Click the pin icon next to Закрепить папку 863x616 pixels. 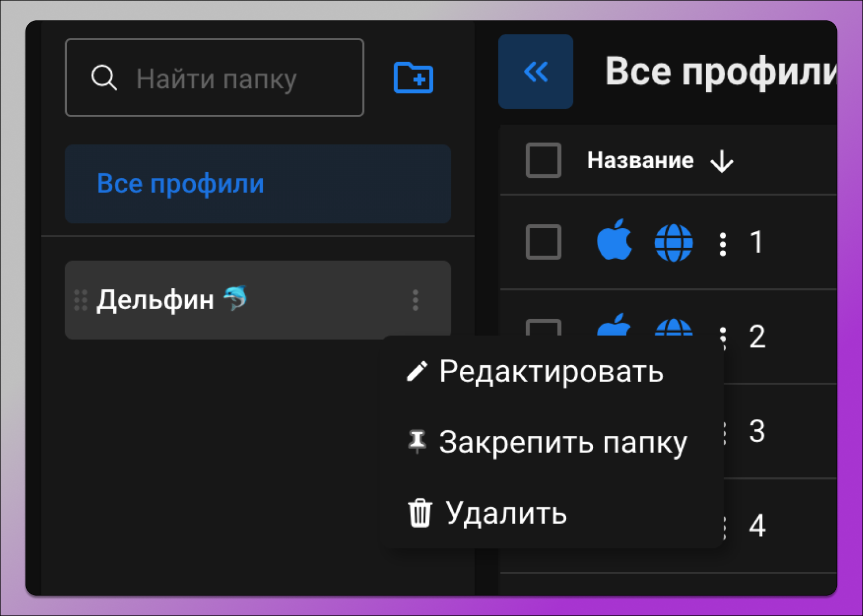(418, 442)
